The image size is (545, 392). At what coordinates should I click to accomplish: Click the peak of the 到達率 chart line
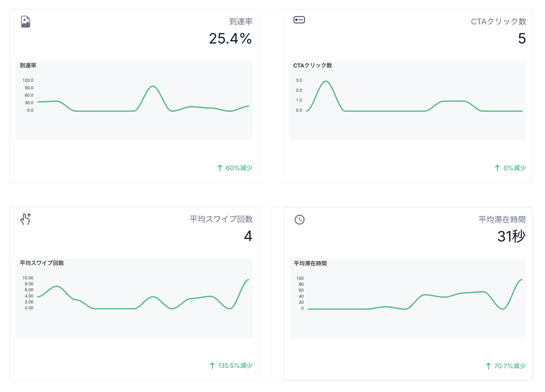pyautogui.click(x=153, y=86)
